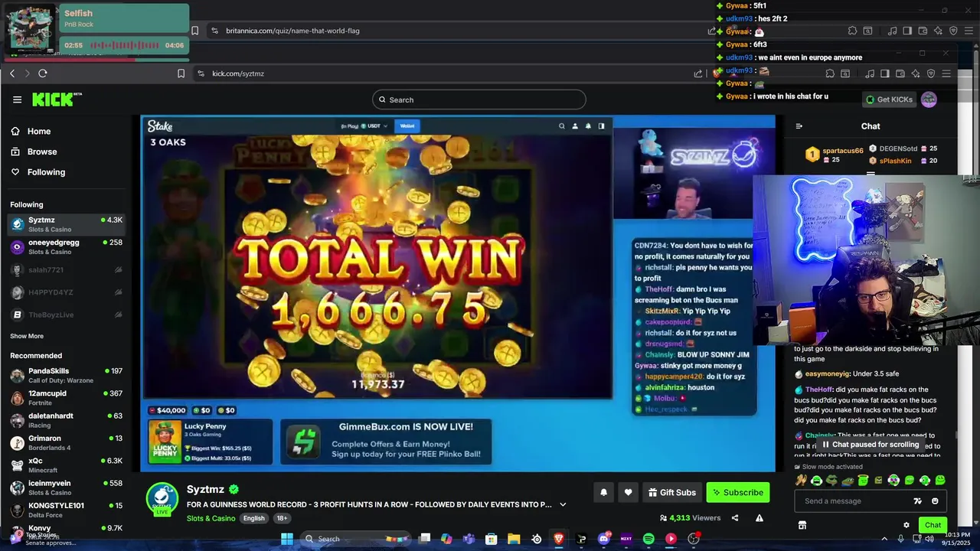Open the Kick sidebar hamburger menu
Viewport: 980px width, 551px height.
point(17,99)
